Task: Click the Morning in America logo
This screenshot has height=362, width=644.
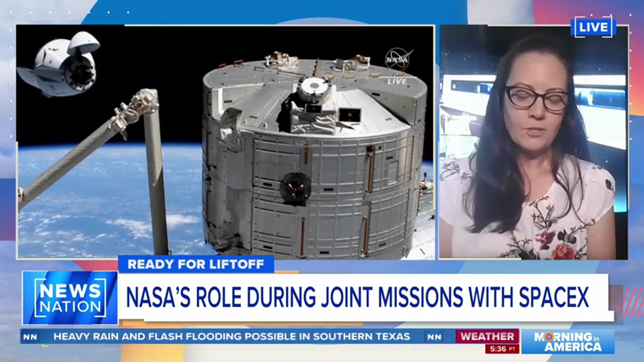Action: pos(568,342)
